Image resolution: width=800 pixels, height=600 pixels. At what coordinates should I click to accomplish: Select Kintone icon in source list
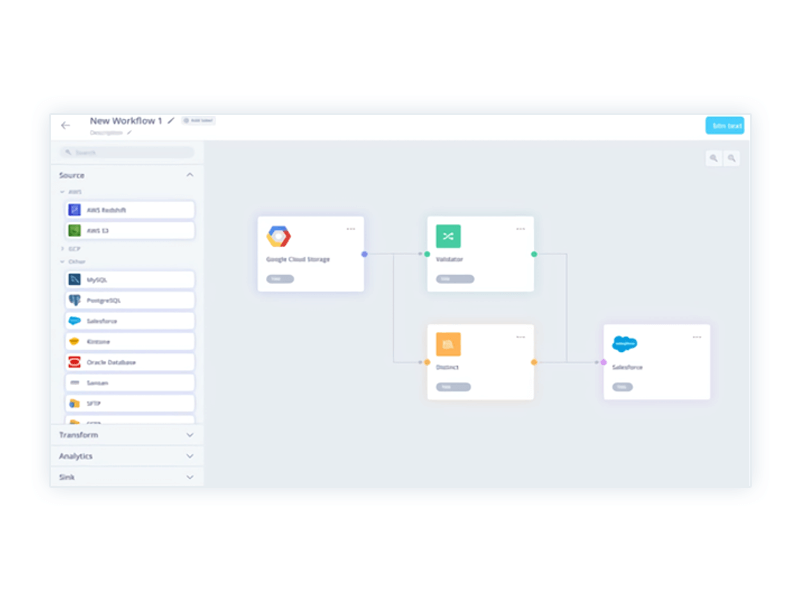coord(74,341)
